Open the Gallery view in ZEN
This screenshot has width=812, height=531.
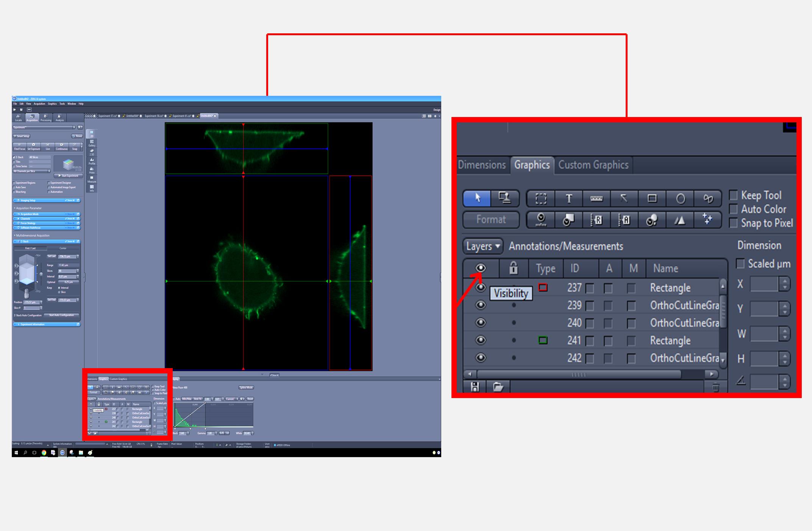pos(92,143)
